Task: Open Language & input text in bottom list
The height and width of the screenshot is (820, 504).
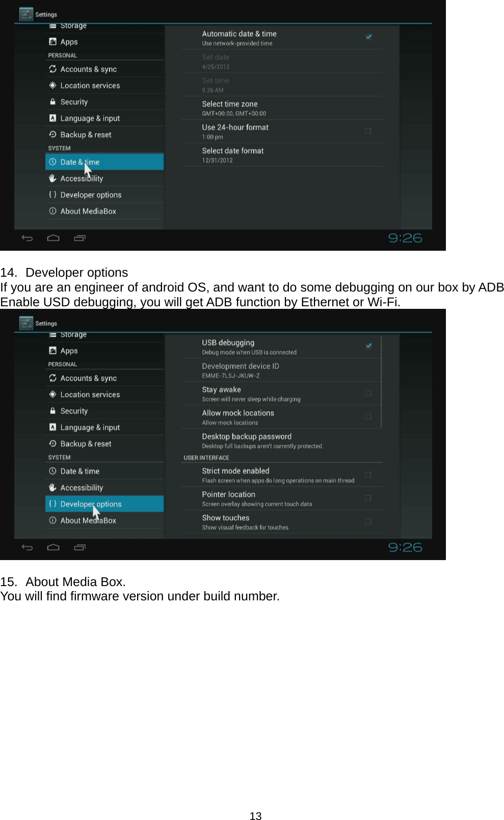Action: (90, 428)
